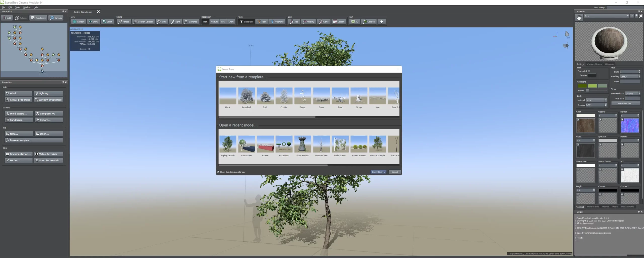Open the Bark material name dropdown
This screenshot has height=258, width=644.
[606, 16]
